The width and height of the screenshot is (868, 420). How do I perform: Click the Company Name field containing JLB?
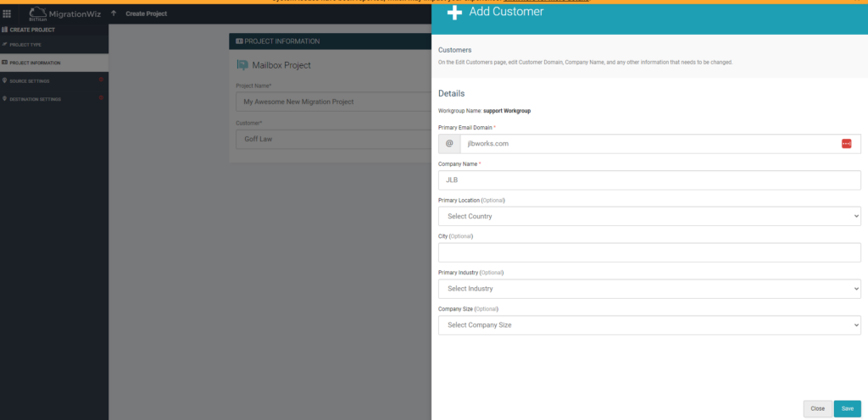(x=649, y=180)
